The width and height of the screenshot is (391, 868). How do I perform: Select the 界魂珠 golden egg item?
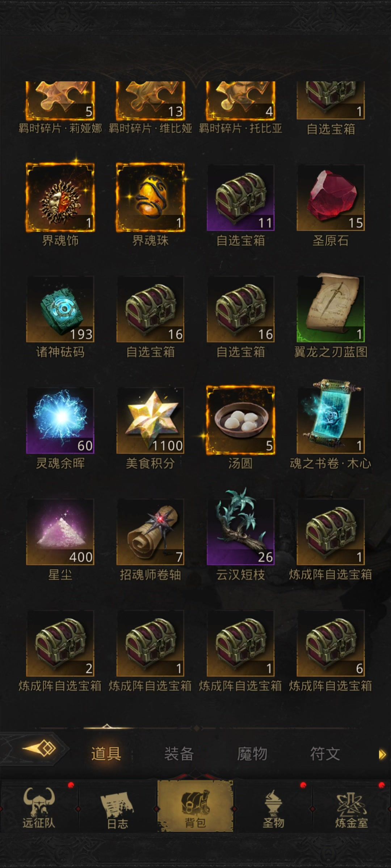click(x=150, y=197)
